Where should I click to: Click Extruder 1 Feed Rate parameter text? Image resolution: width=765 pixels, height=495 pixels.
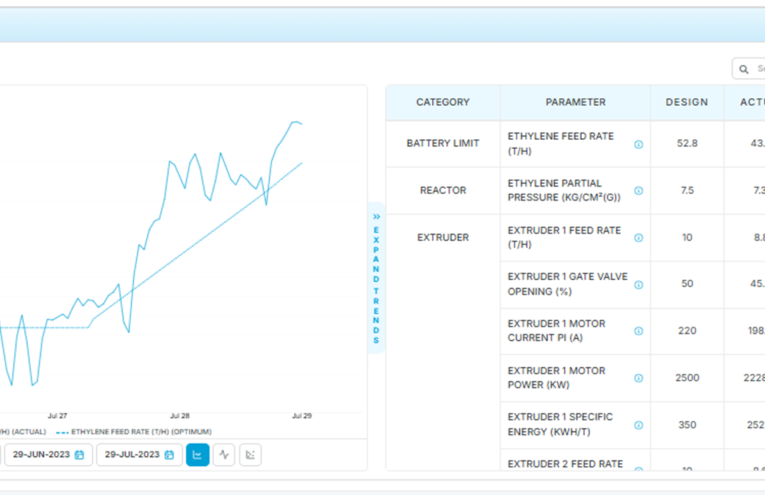pos(564,237)
